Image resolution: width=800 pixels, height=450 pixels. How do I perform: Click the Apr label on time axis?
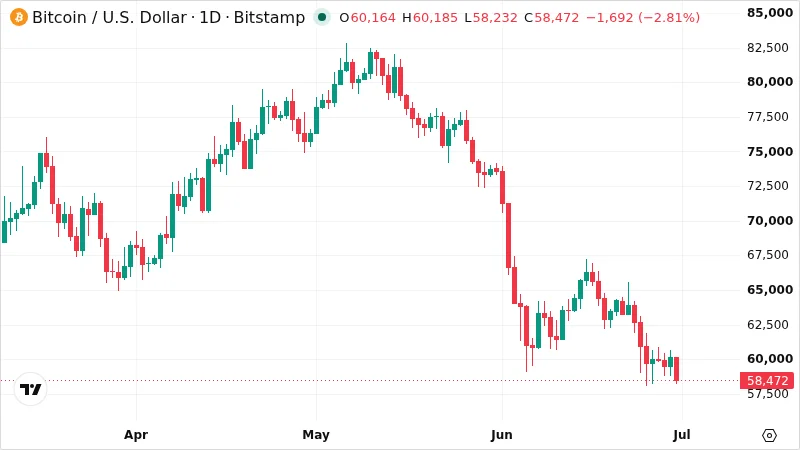tap(136, 435)
